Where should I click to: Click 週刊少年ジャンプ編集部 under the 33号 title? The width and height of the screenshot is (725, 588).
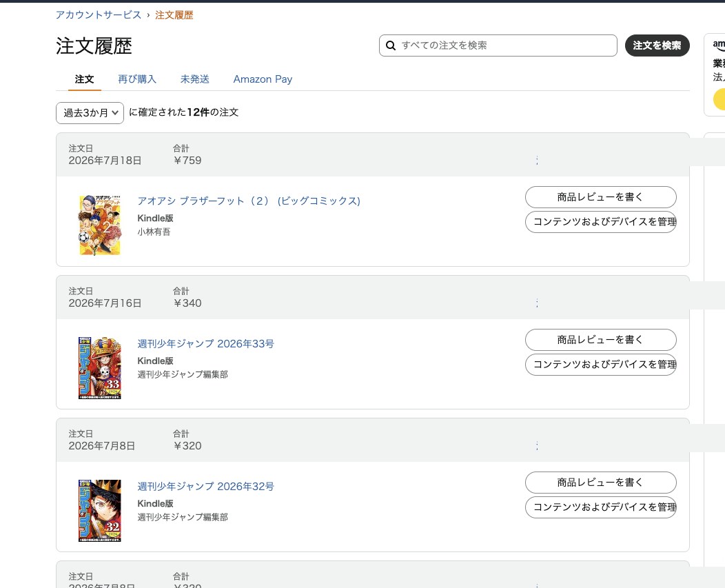pos(183,374)
